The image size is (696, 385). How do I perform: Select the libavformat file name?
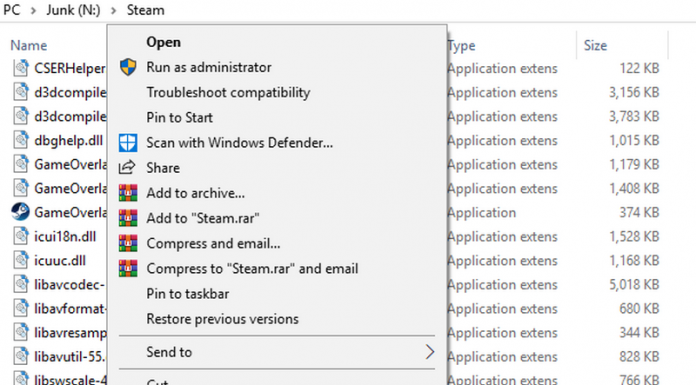point(70,308)
